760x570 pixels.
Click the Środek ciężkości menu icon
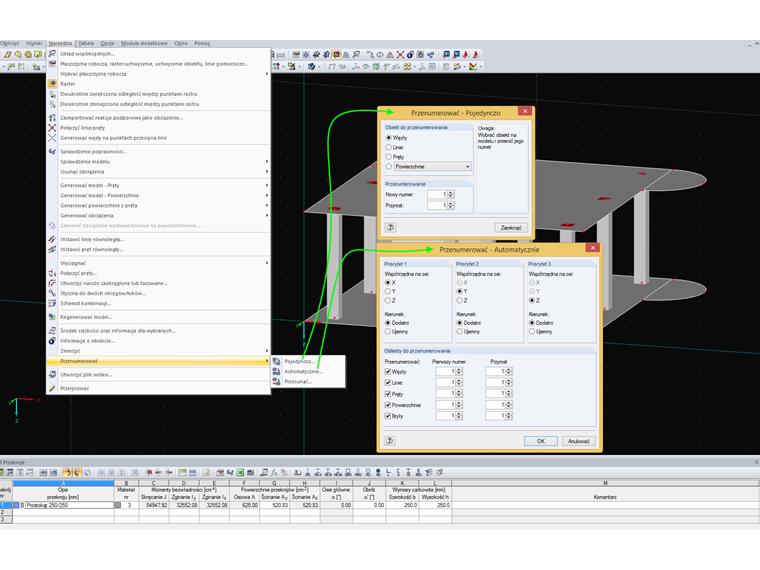tap(52, 331)
